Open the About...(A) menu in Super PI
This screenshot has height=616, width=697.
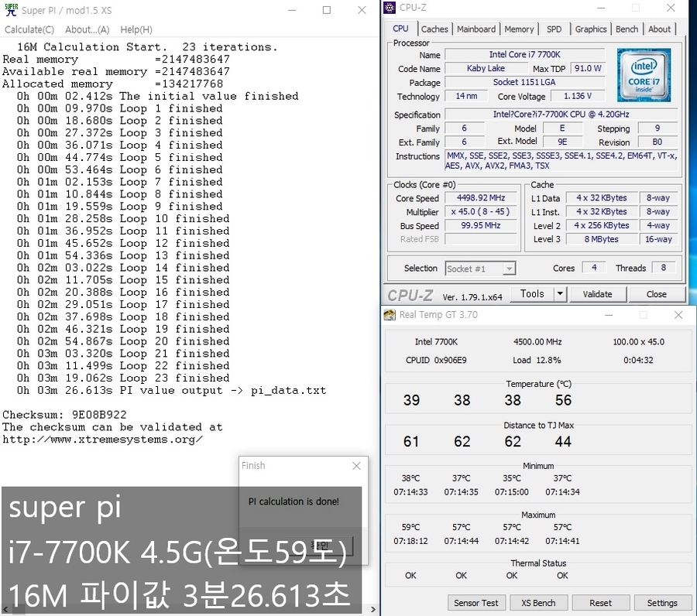[x=87, y=29]
